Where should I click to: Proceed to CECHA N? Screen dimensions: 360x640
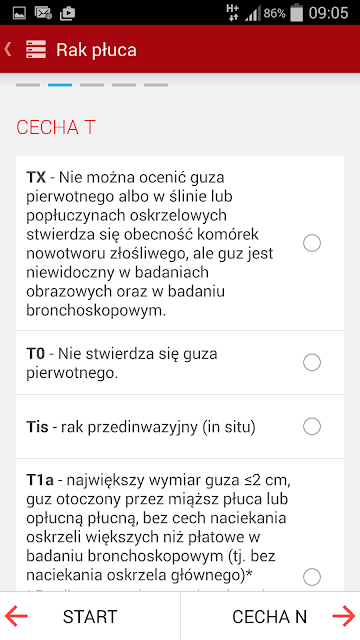coord(270,616)
